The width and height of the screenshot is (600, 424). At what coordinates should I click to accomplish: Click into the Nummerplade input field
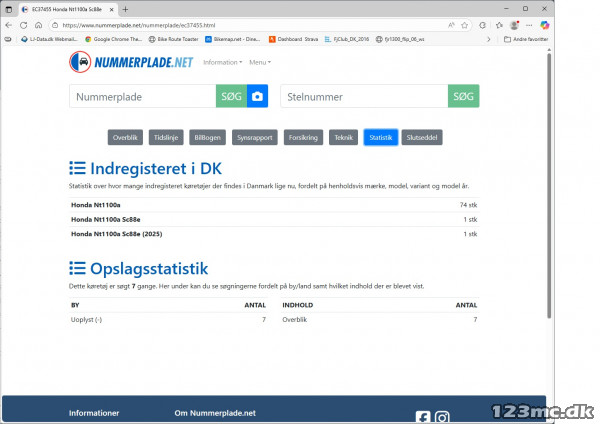pyautogui.click(x=142, y=96)
